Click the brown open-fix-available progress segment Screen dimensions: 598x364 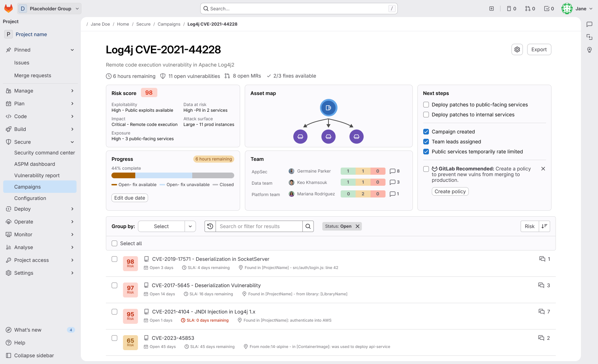coord(124,175)
